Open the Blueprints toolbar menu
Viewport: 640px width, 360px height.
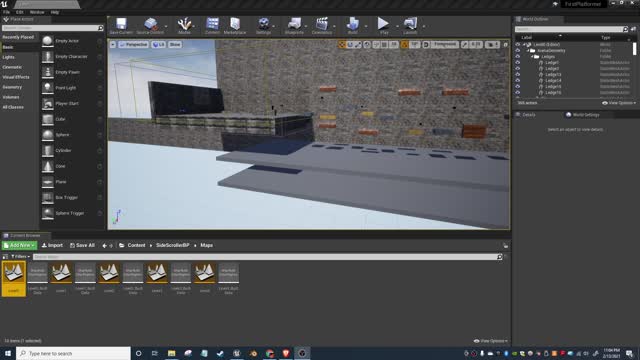[x=294, y=26]
